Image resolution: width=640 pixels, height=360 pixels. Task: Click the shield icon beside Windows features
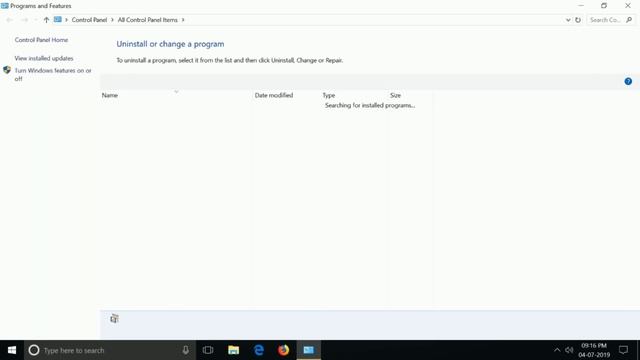pyautogui.click(x=7, y=70)
